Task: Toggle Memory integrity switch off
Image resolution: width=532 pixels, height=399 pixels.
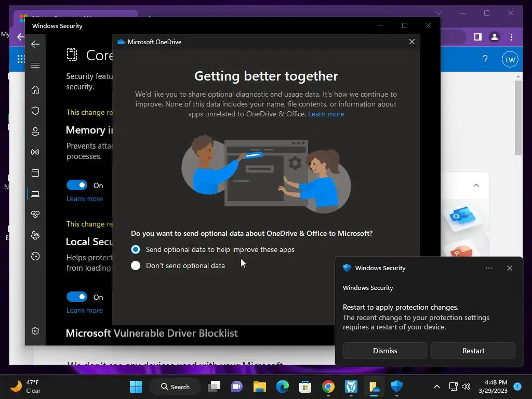Action: (x=77, y=185)
